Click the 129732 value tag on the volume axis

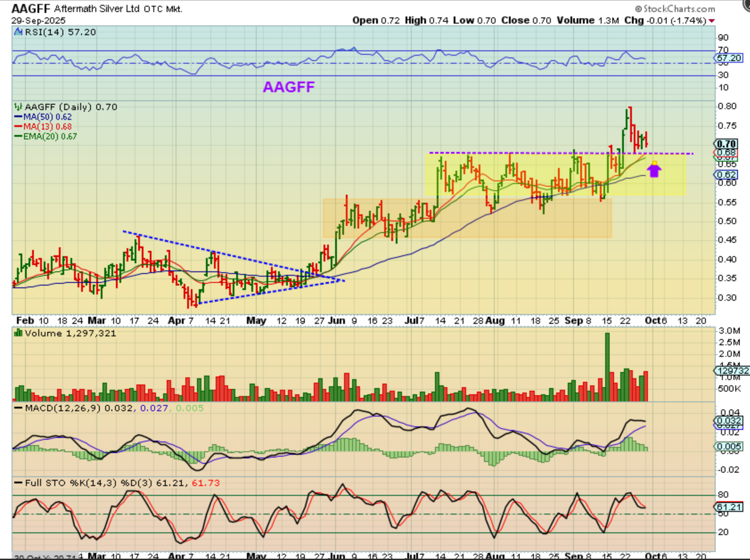pyautogui.click(x=732, y=371)
